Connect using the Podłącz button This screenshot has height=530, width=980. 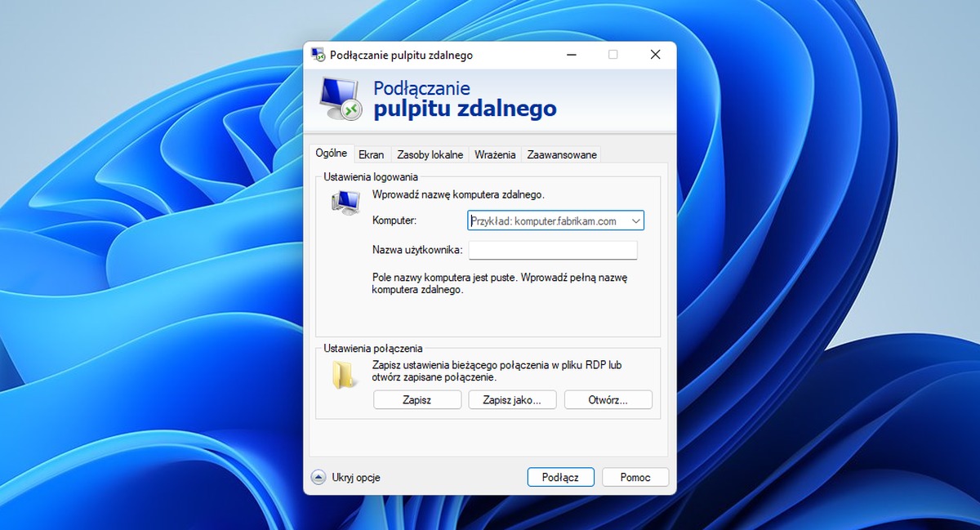(x=560, y=478)
